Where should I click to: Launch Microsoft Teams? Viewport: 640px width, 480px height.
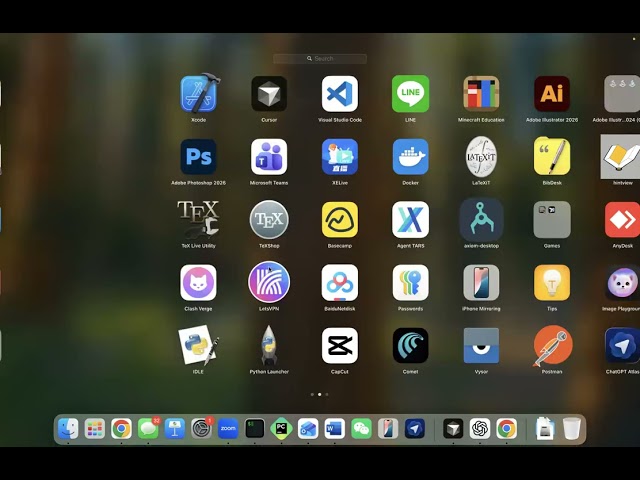(269, 157)
